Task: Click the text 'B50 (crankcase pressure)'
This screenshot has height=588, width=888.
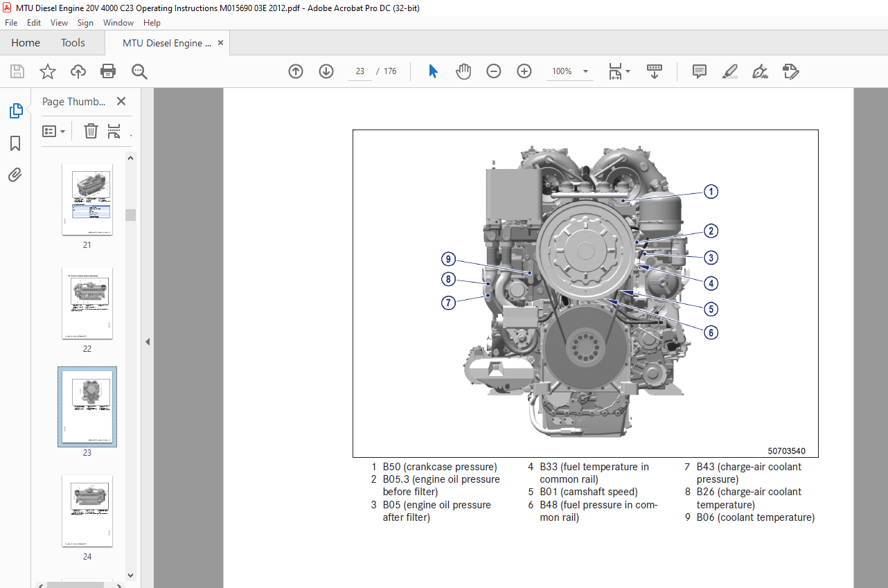Action: point(440,467)
